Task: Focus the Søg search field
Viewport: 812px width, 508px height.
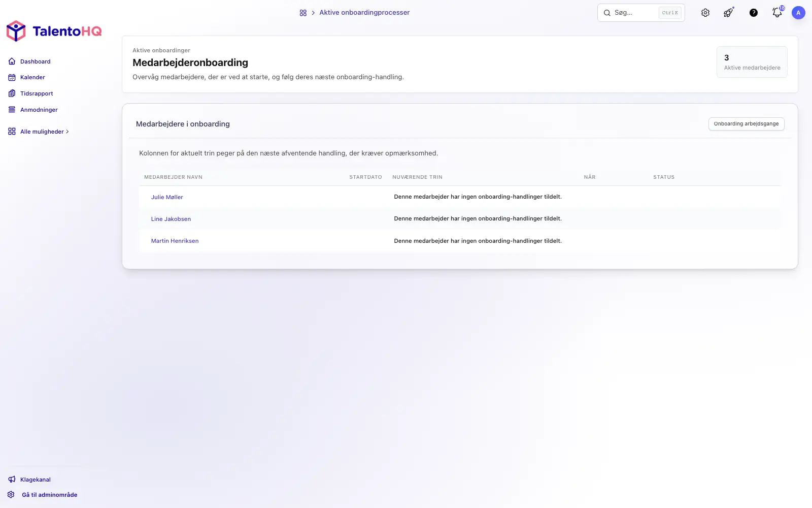Action: (x=641, y=13)
